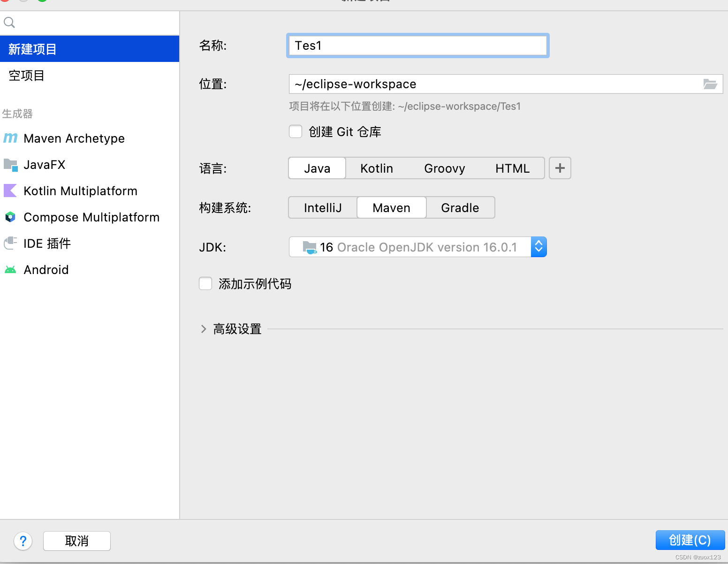This screenshot has width=728, height=564.
Task: Add a language with plus button
Action: (560, 168)
